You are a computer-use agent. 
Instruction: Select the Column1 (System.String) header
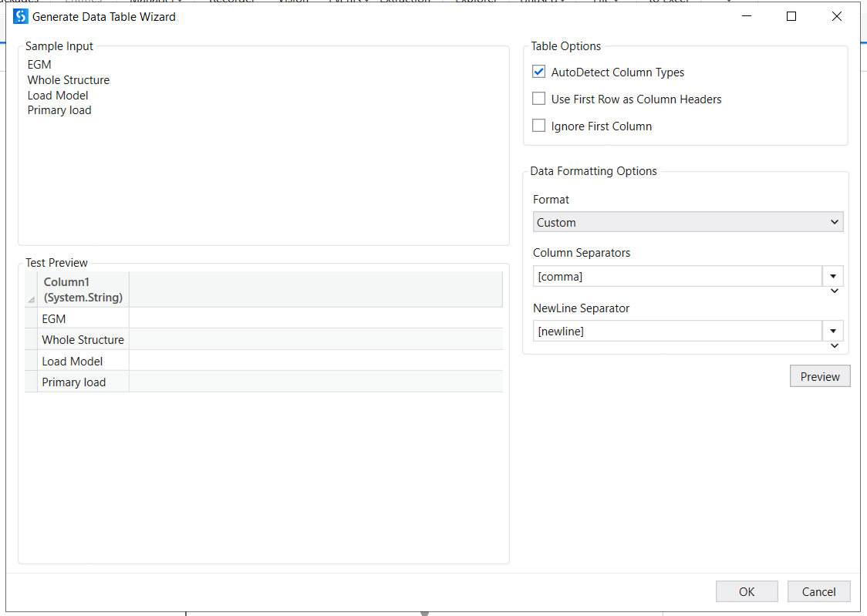(x=83, y=289)
